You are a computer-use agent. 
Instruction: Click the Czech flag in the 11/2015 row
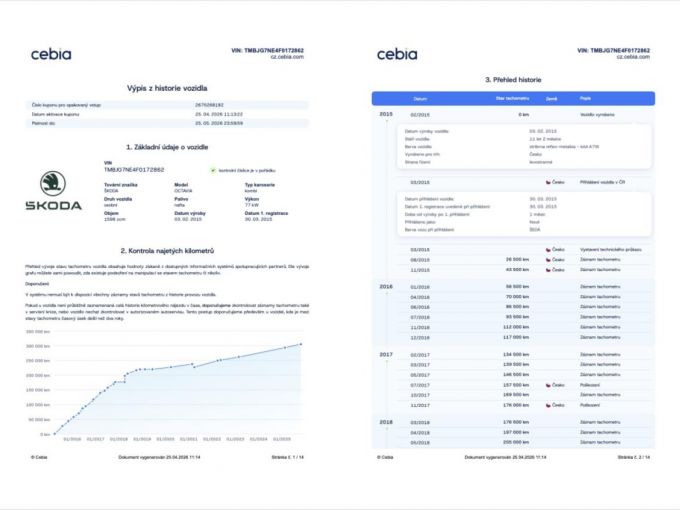click(x=548, y=270)
